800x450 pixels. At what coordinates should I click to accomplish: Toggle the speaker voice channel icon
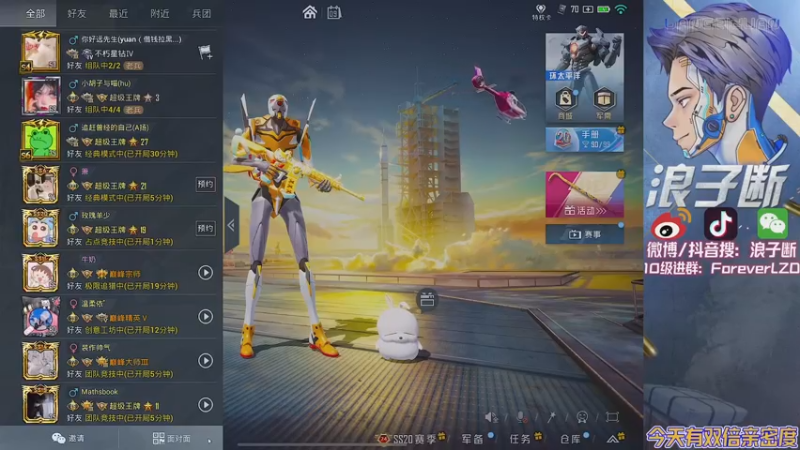tap(491, 417)
